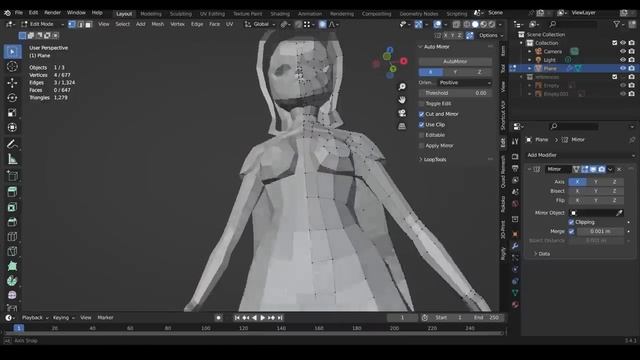Screen dimensions: 640x360
Task: Select the Cursor tool in left toolbar
Action: click(12, 67)
